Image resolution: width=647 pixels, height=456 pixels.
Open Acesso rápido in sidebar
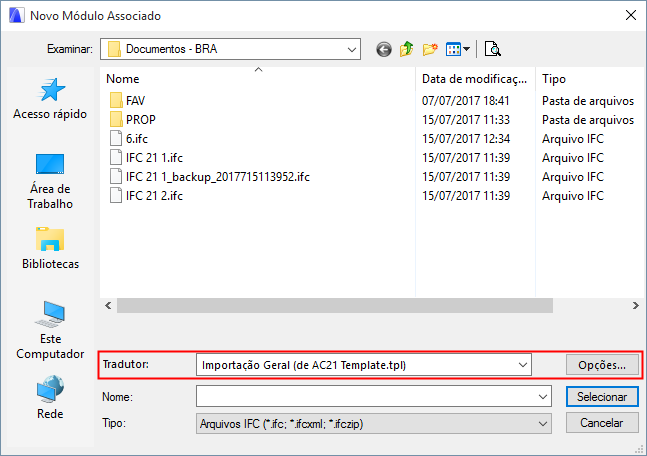pos(50,99)
